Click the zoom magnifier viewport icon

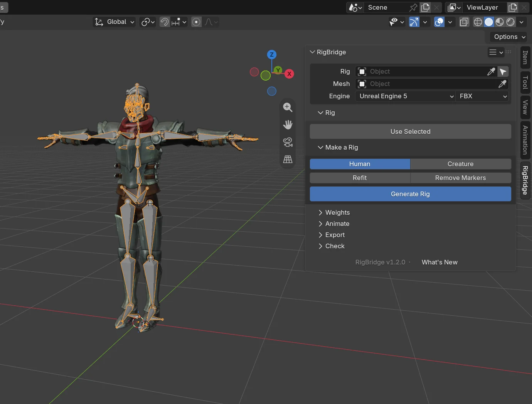[288, 108]
